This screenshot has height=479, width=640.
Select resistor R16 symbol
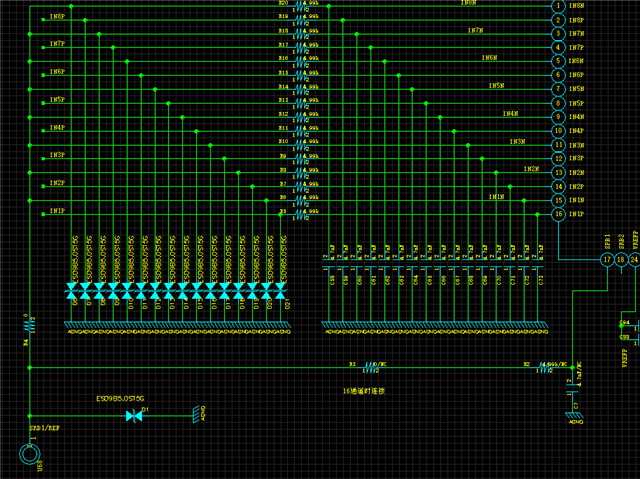click(x=300, y=62)
